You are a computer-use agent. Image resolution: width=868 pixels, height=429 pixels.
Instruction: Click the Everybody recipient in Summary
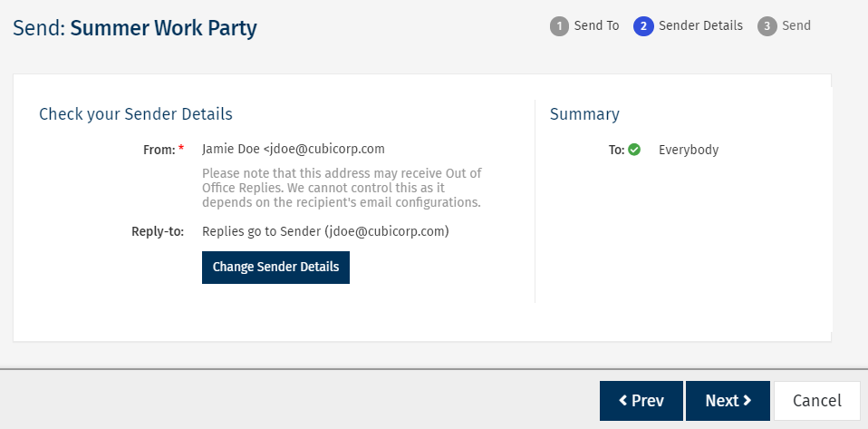[x=689, y=150]
